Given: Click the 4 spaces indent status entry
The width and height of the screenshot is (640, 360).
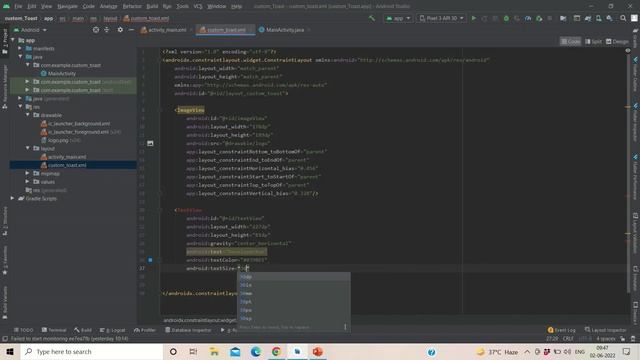Looking at the screenshot, I should coord(605,339).
